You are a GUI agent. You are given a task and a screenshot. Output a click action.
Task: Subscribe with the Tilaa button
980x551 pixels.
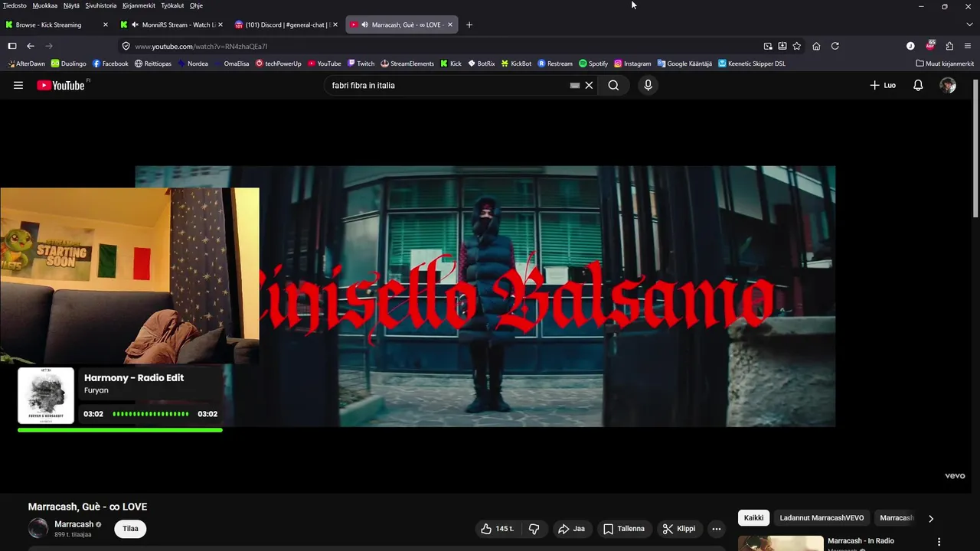click(x=130, y=529)
